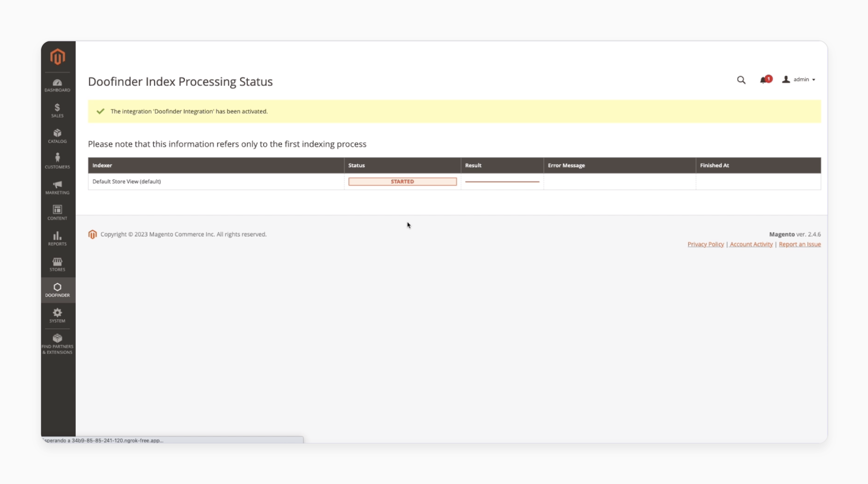
Task: Open the Marketing sidebar menu
Action: click(57, 188)
